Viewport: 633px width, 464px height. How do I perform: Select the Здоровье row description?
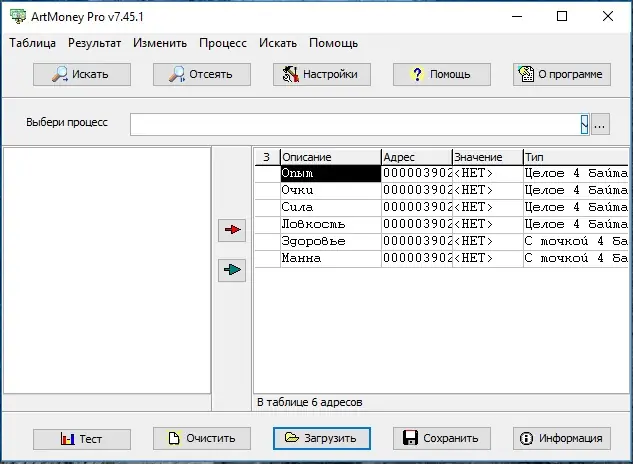331,241
